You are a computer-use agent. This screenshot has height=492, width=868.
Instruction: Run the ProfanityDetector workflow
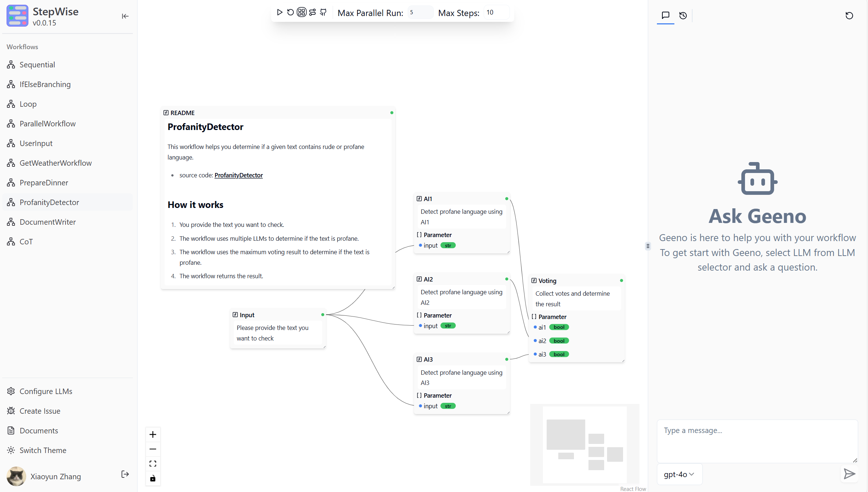(x=280, y=12)
